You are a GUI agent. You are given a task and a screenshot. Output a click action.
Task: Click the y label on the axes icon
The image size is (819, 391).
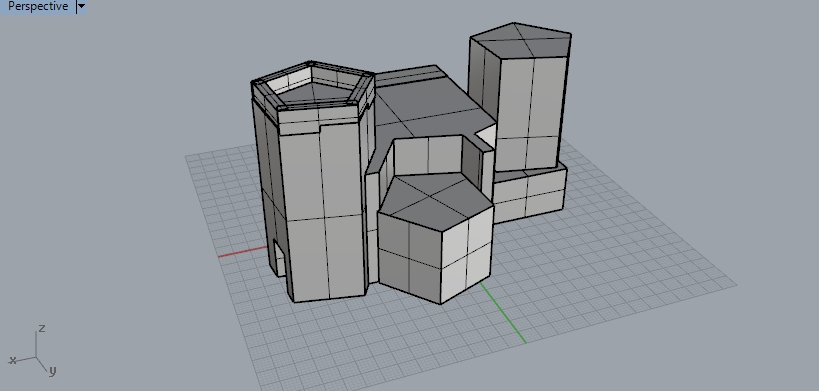[52, 371]
